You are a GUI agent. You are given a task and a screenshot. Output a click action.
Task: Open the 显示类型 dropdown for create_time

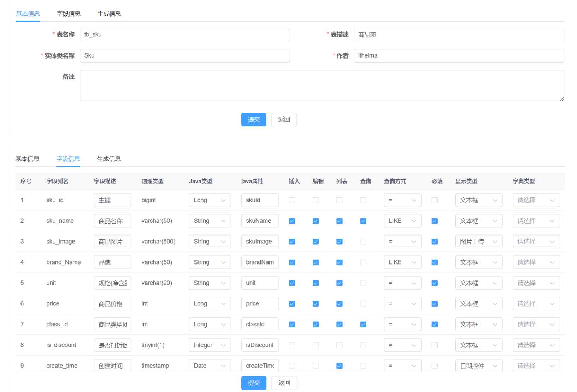(x=479, y=366)
